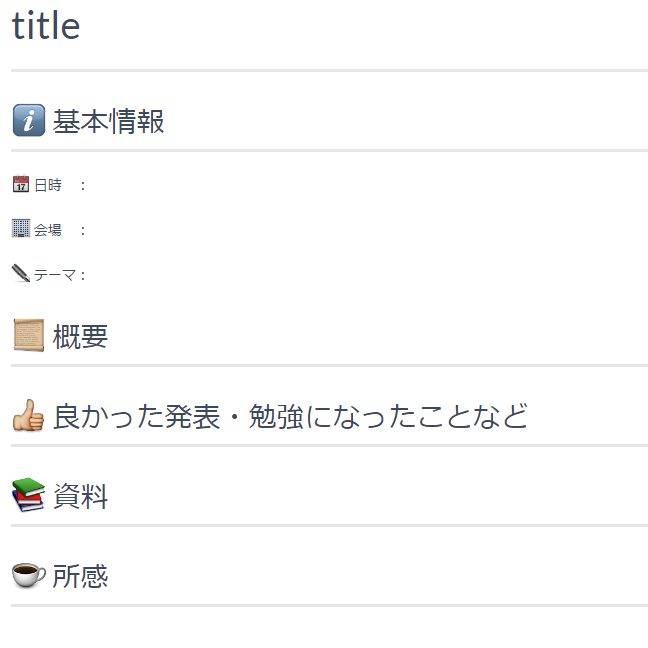Click the title heading text
This screenshot has height=648, width=648.
pyautogui.click(x=46, y=26)
